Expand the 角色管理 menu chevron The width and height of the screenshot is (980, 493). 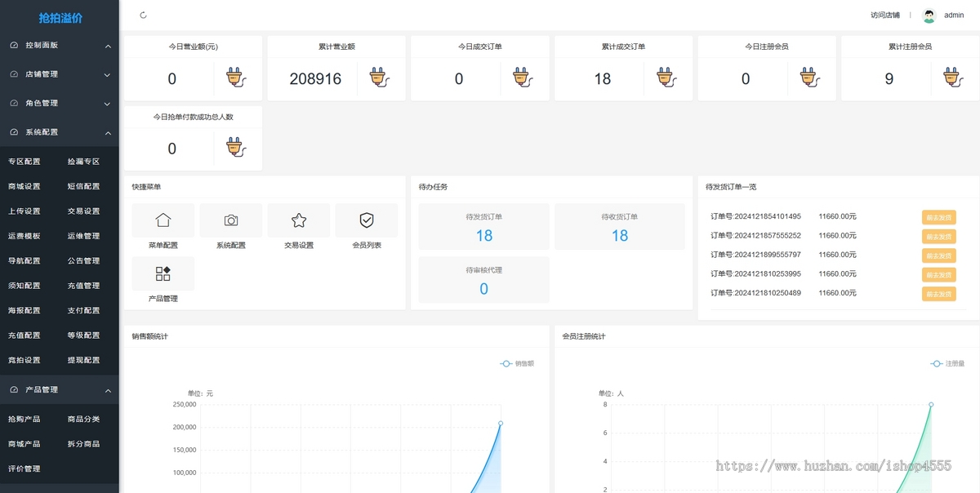click(108, 104)
